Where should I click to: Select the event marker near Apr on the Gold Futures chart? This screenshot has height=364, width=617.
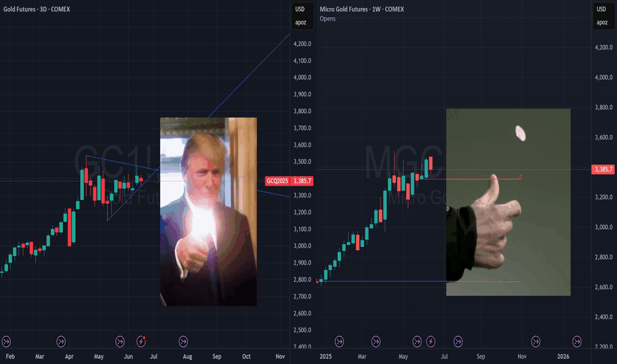click(x=61, y=341)
